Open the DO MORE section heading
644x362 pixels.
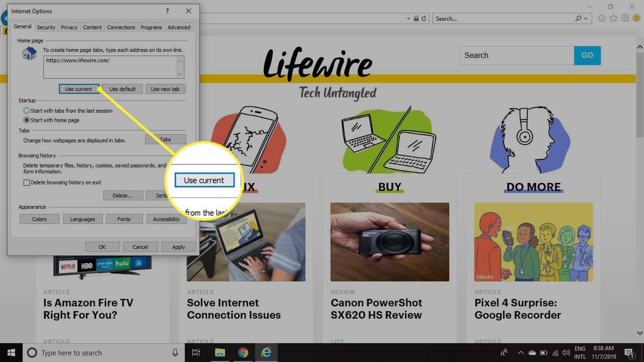tap(534, 187)
